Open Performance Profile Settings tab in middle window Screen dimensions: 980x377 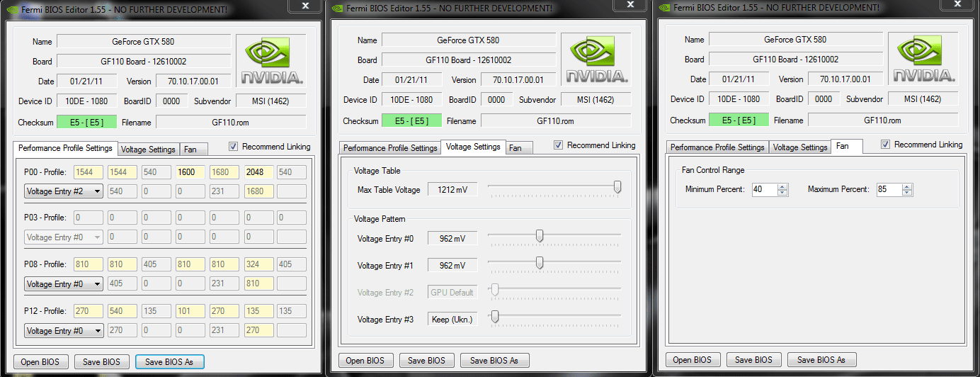tap(390, 148)
